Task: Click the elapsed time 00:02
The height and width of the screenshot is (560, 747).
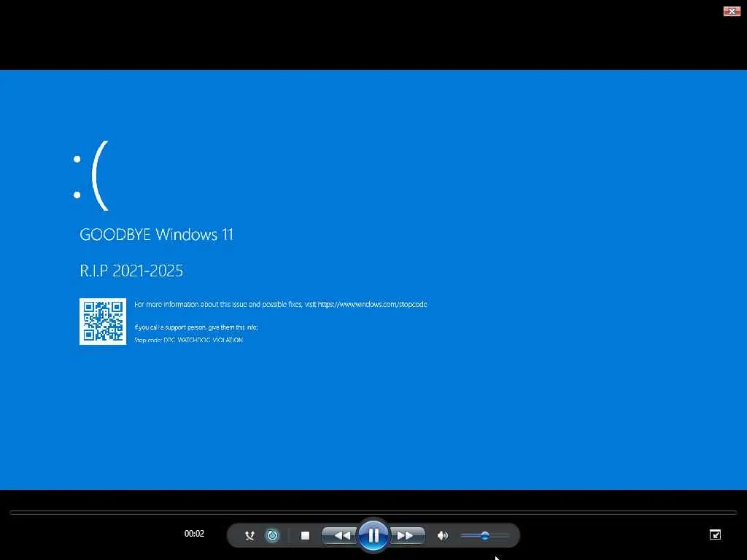Action: 194,533
